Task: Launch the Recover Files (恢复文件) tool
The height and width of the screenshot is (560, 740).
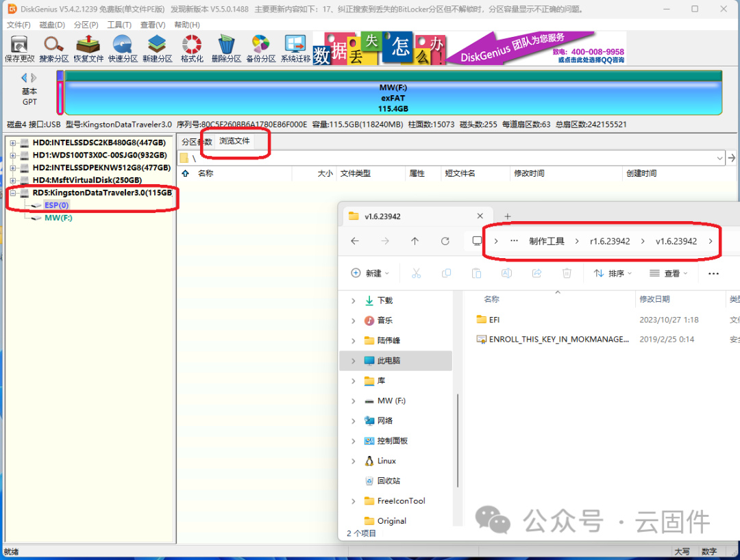Action: (x=88, y=49)
